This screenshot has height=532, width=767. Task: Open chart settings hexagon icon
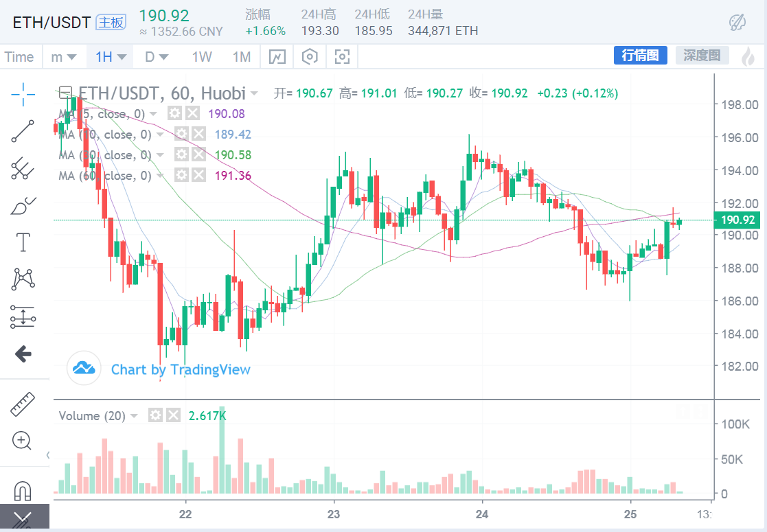tap(310, 57)
